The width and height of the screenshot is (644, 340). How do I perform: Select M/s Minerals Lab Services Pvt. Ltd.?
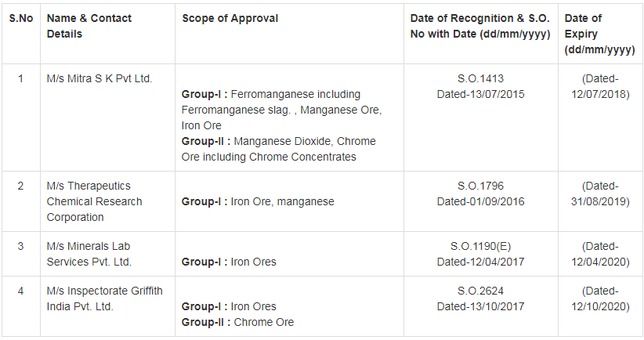[89, 254]
